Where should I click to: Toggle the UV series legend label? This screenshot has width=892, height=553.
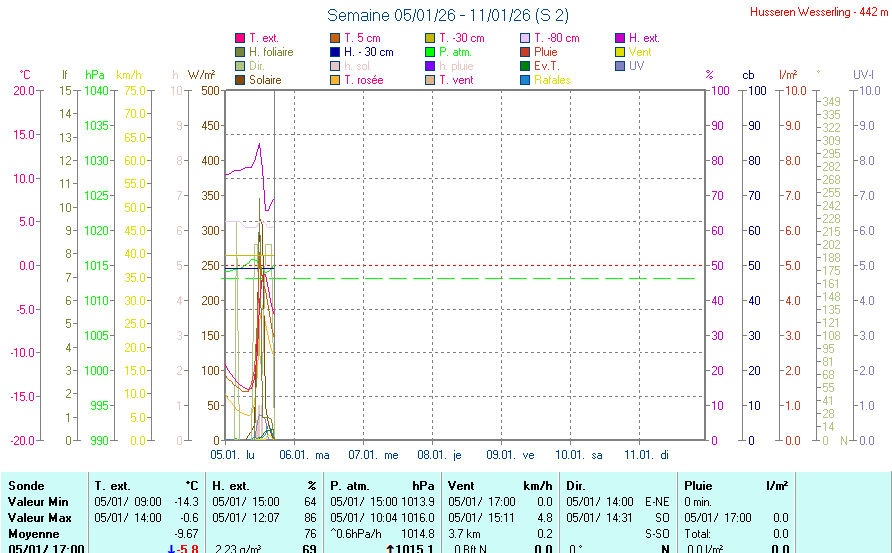[636, 66]
